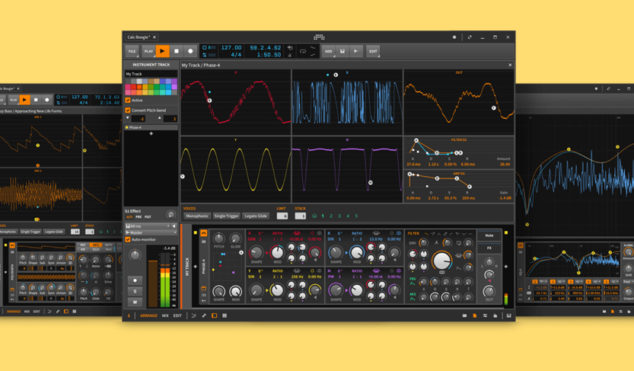Toggle the loop icon in the transport display

(303, 51)
